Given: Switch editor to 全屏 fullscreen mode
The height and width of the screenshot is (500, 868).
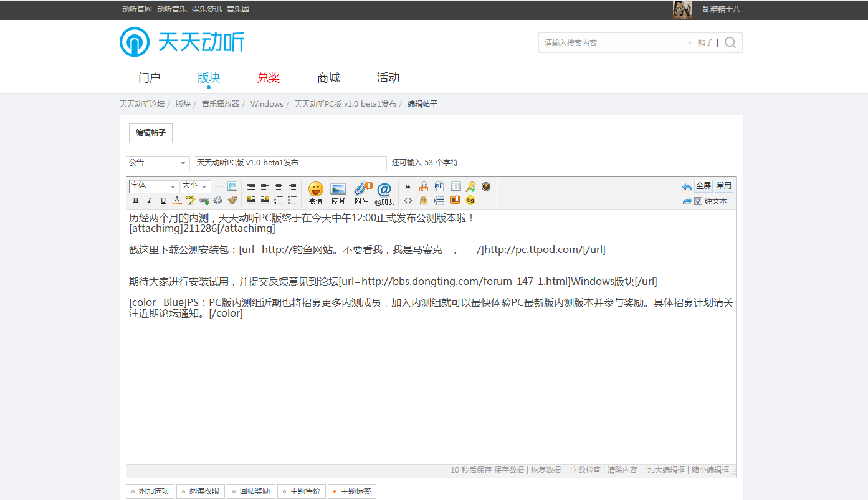Looking at the screenshot, I should 703,186.
